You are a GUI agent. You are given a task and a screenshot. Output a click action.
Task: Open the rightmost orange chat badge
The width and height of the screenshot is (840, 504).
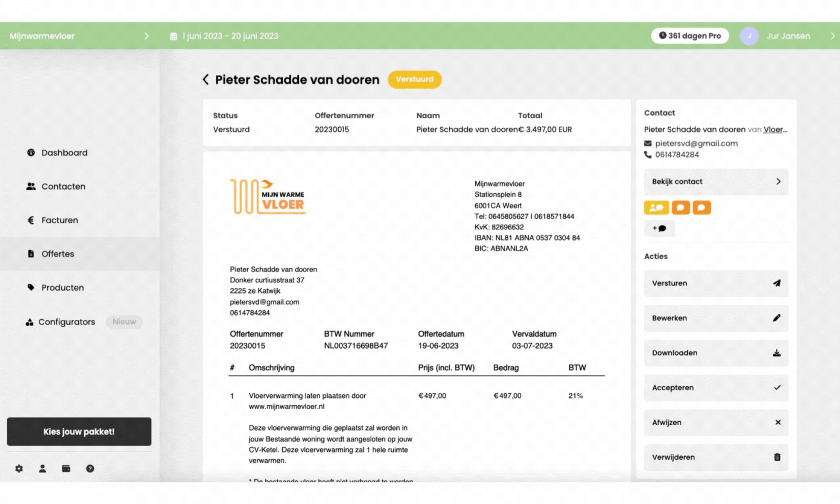(x=701, y=207)
